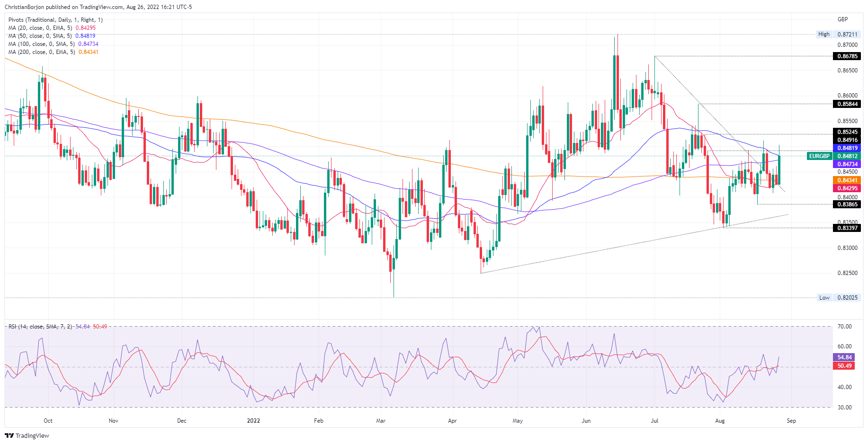Screen dimensions: 868x444
Task: Open the GBP currency selector
Action: pos(842,19)
